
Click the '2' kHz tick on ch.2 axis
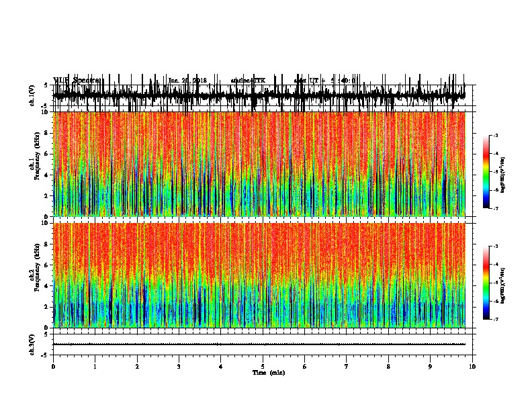pyautogui.click(x=47, y=307)
